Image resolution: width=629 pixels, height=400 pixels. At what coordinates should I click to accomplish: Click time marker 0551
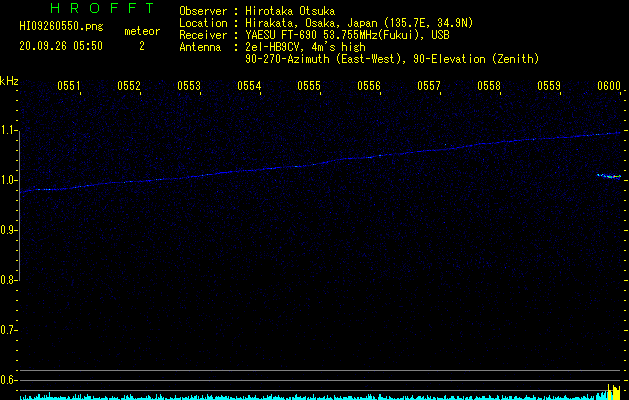pos(69,86)
